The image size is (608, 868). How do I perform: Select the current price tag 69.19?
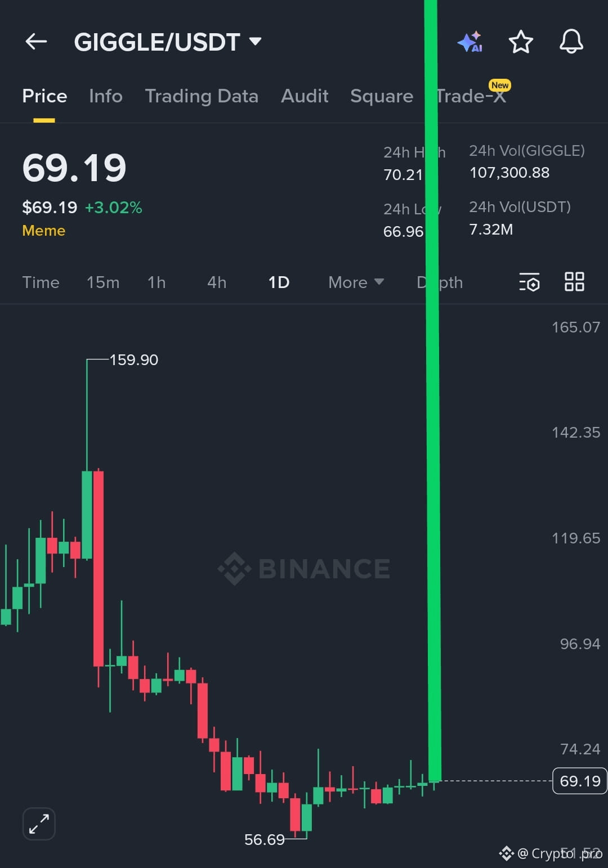click(x=579, y=781)
